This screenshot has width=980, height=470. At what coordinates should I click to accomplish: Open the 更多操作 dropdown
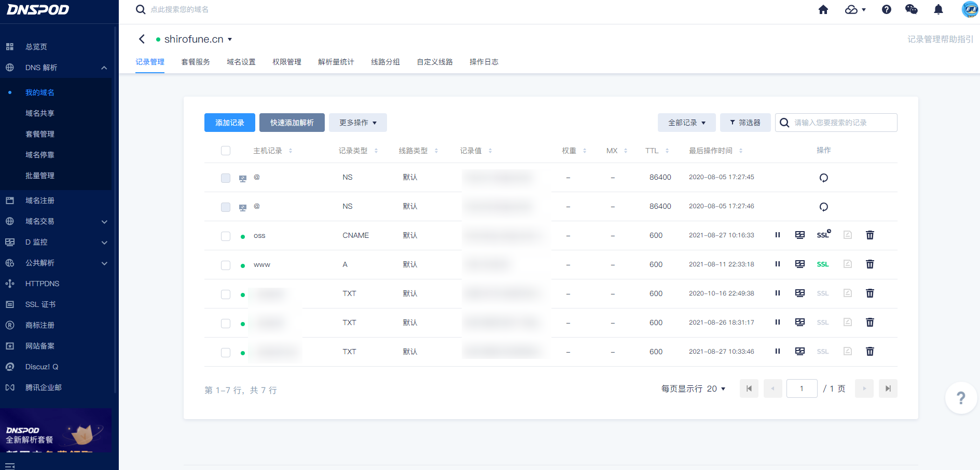pos(357,123)
